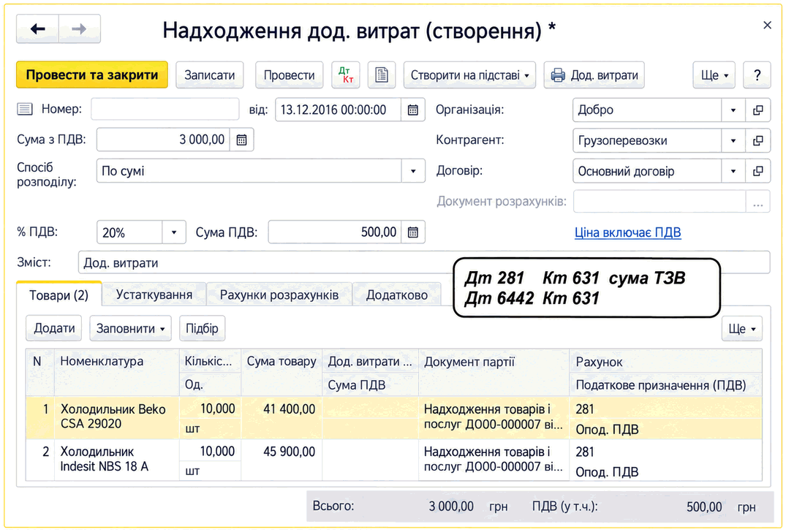Click the Дод. витрати column header
786x532 pixels.
[x=370, y=362]
